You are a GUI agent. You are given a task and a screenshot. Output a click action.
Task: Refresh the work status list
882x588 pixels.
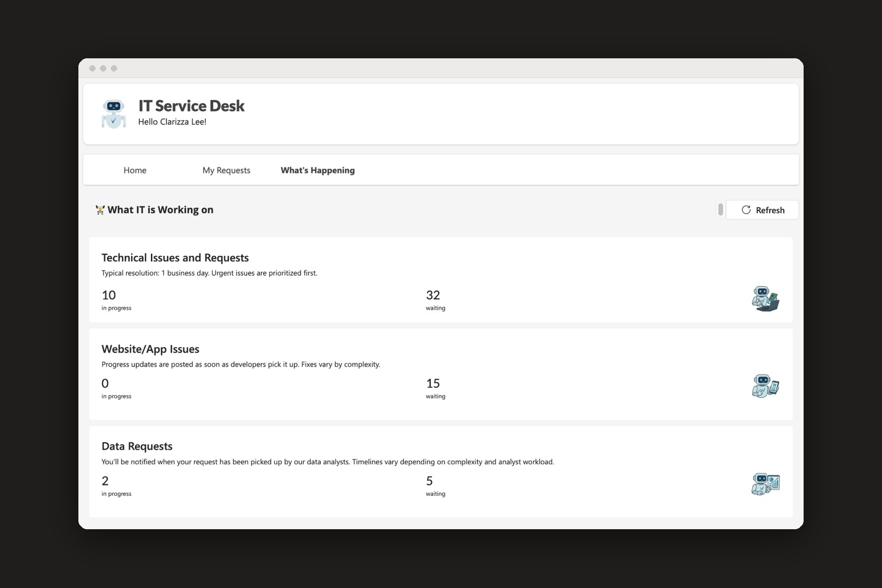762,210
